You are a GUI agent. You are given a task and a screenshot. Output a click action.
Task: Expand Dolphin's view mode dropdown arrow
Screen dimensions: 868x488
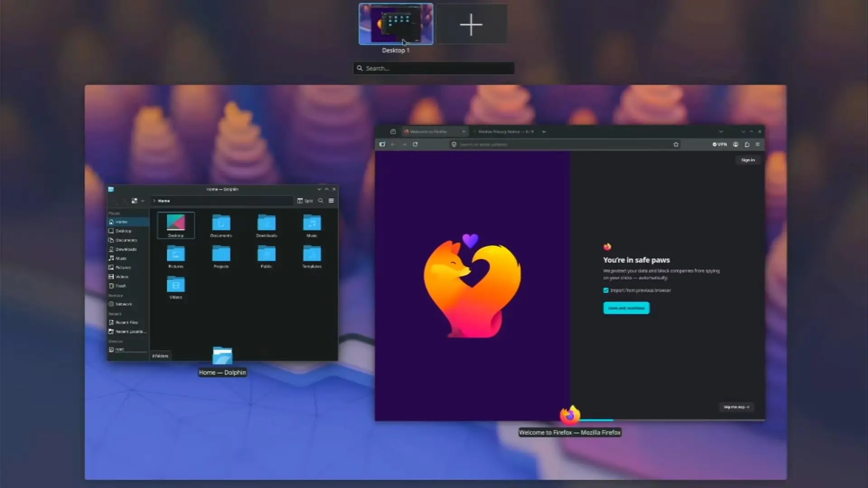point(142,201)
